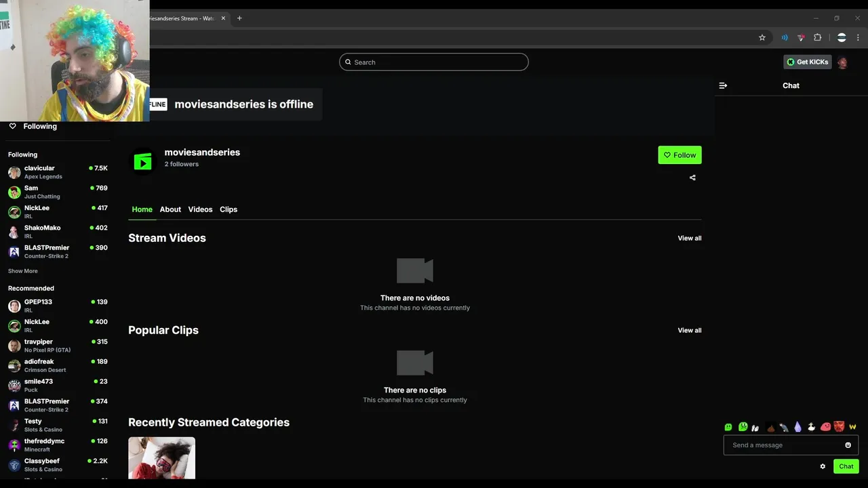The height and width of the screenshot is (488, 868).
Task: Collapse the chat panel with the arrow icon
Action: pyautogui.click(x=723, y=85)
